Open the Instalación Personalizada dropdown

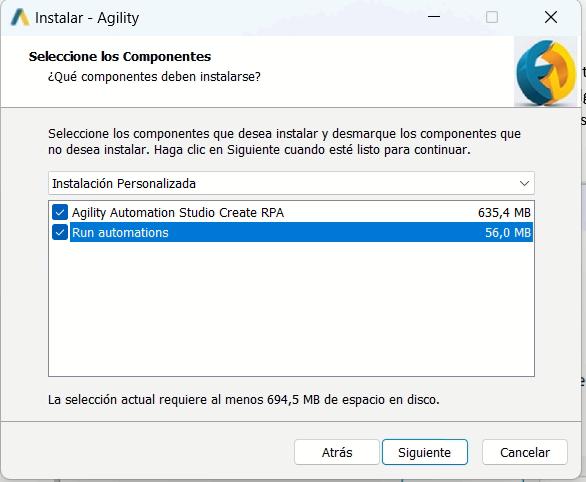point(291,183)
